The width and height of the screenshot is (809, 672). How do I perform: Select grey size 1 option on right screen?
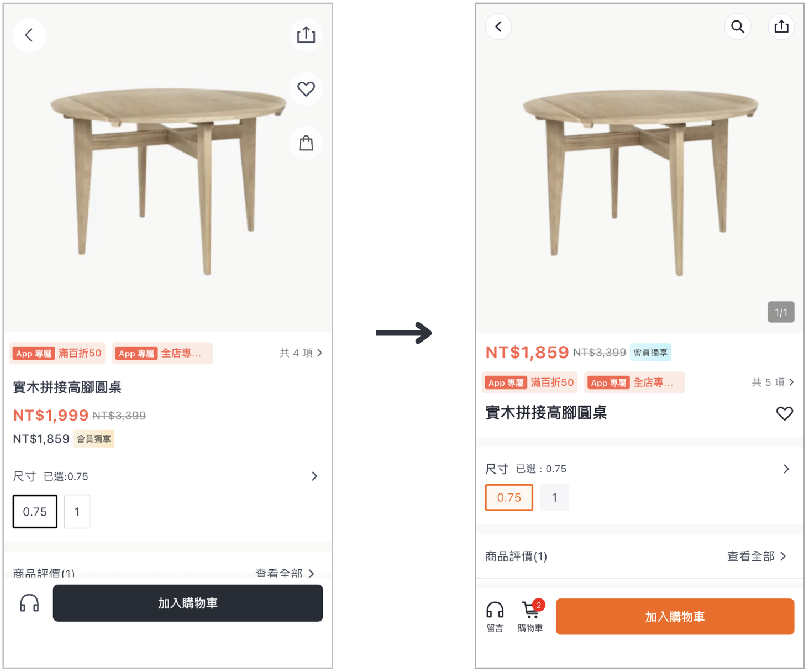(554, 497)
